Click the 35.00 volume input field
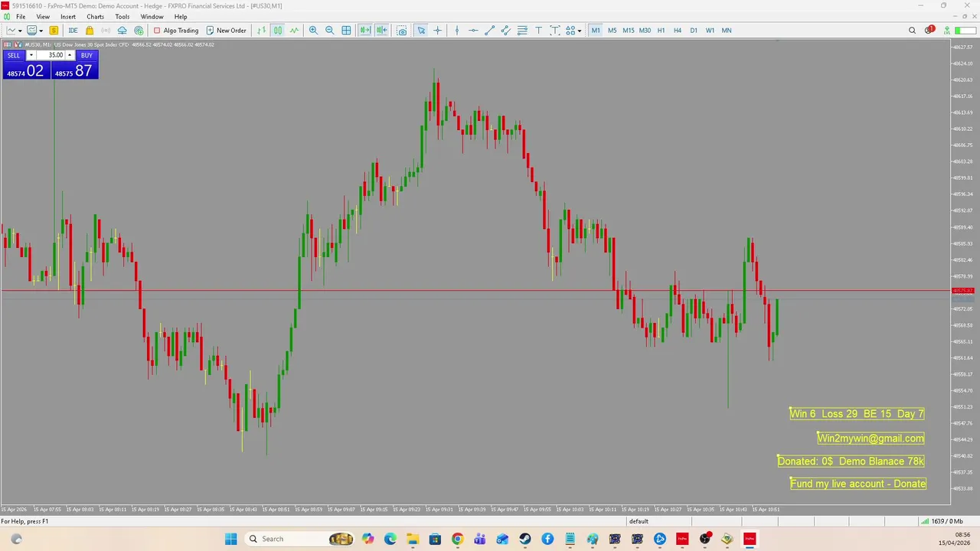 [51, 55]
